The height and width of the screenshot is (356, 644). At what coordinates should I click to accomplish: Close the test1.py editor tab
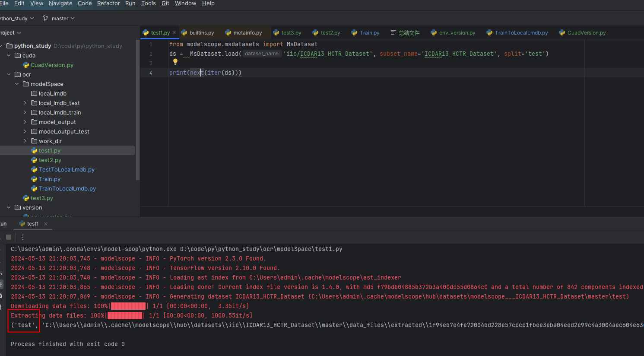point(174,32)
